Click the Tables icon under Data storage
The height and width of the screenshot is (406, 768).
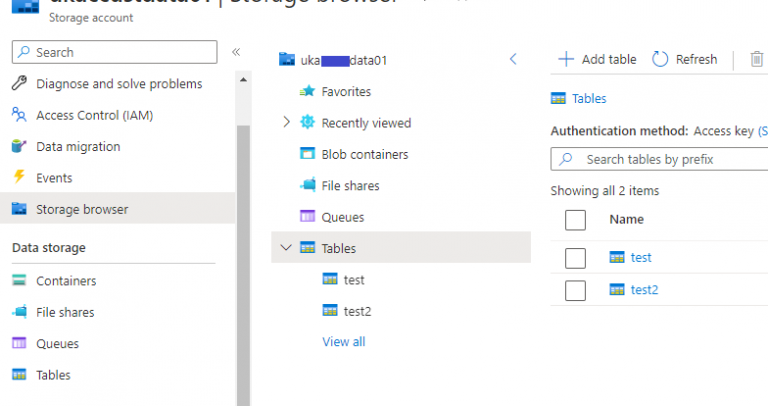pos(19,375)
